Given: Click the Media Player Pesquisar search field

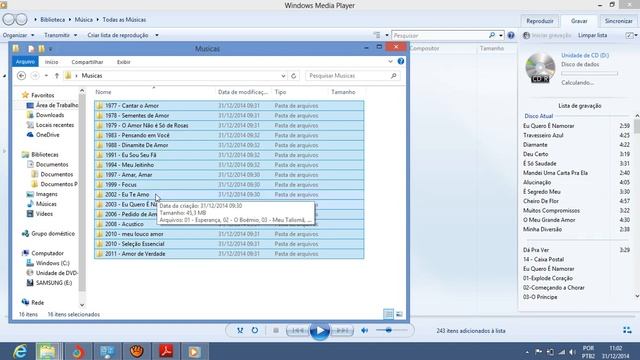Looking at the screenshot, I should (440, 36).
